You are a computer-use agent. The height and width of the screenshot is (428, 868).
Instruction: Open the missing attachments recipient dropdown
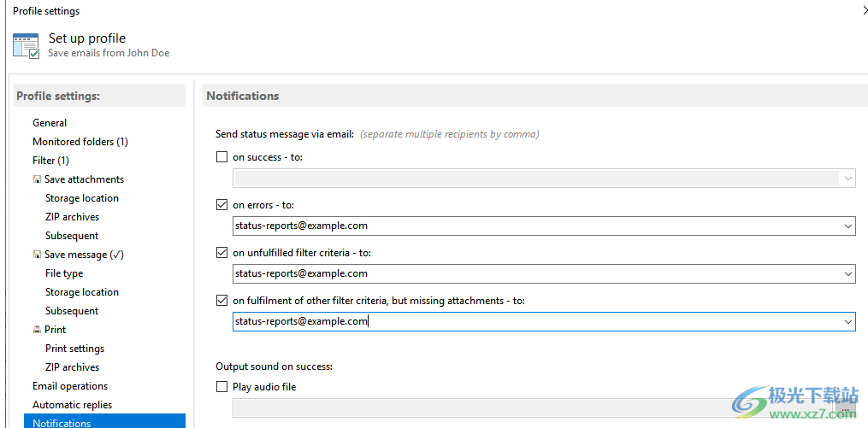pos(847,322)
